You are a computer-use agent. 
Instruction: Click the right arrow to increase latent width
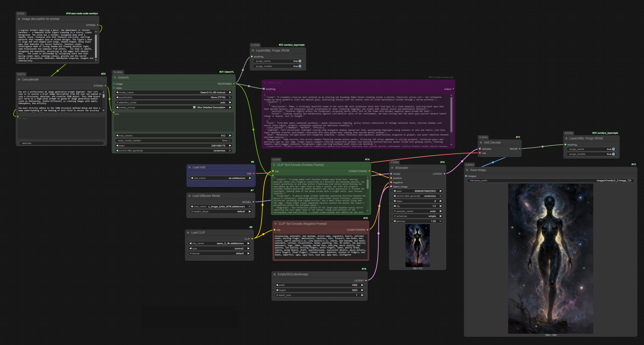[362, 285]
